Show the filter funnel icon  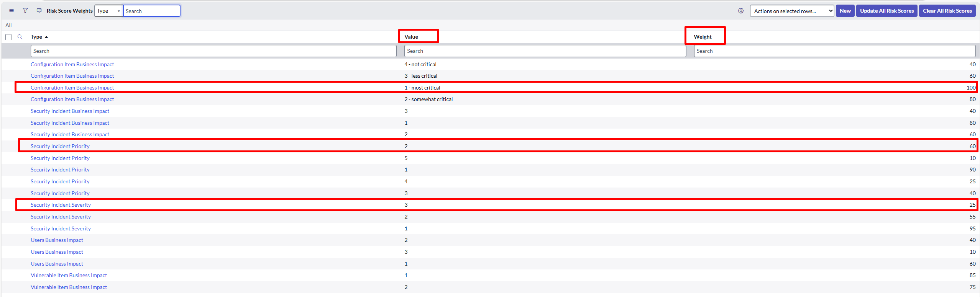(25, 11)
